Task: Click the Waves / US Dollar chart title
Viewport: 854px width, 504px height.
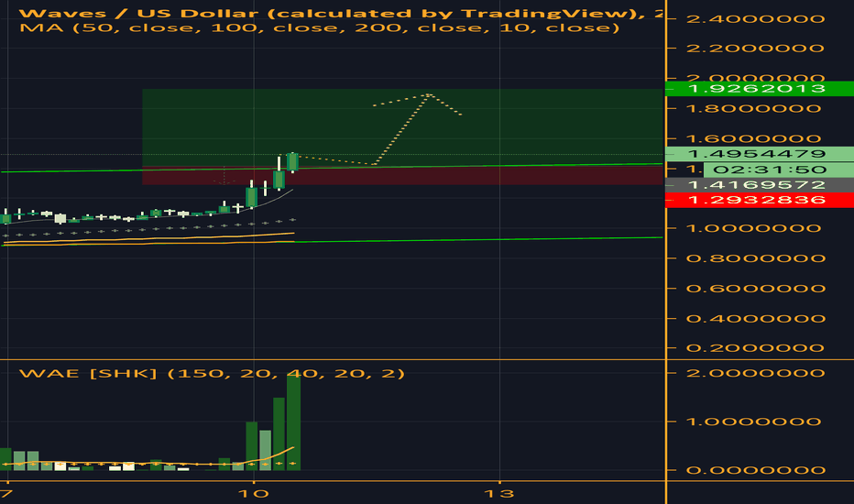Action: (340, 13)
